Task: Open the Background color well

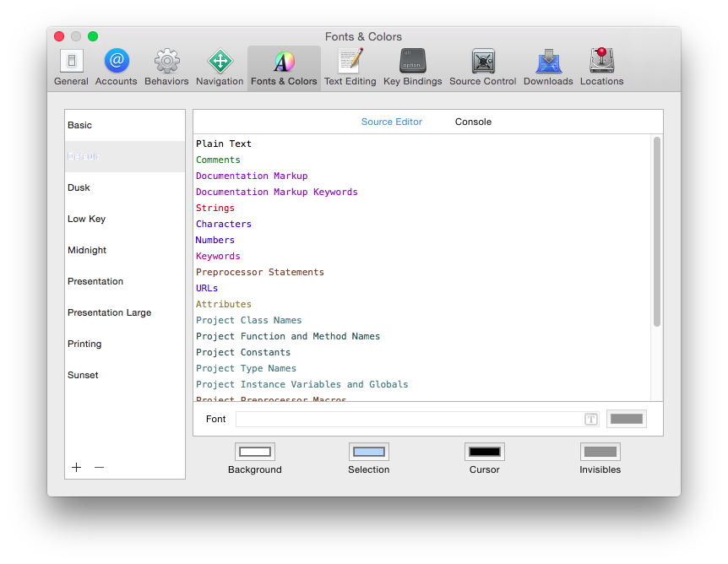Action: (x=255, y=452)
